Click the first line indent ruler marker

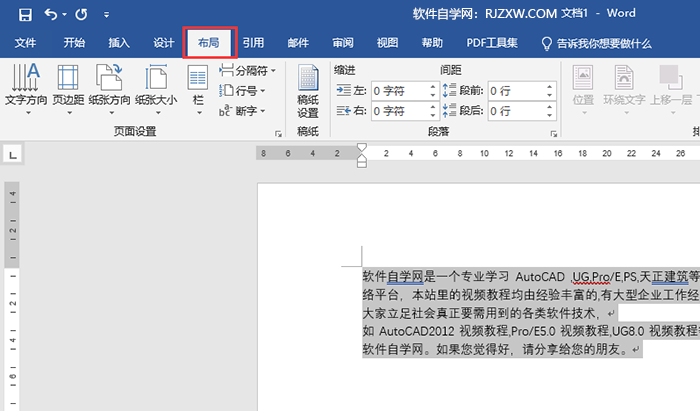point(362,148)
